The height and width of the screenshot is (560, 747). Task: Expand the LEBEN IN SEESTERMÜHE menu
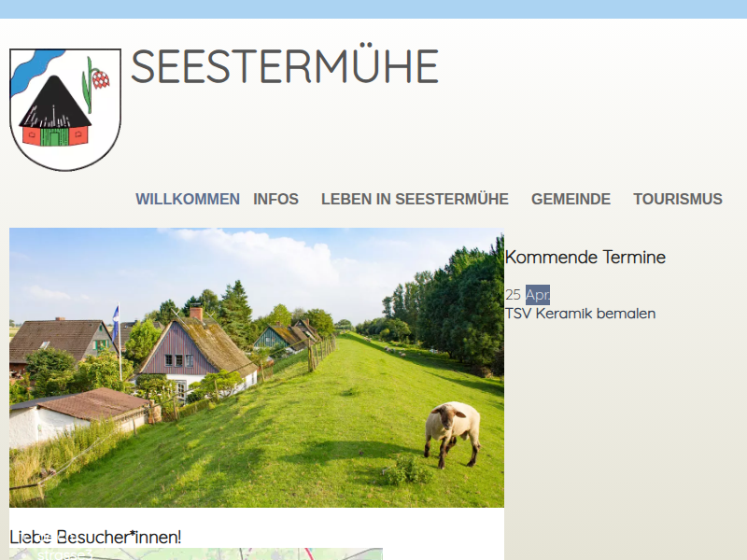pyautogui.click(x=415, y=199)
